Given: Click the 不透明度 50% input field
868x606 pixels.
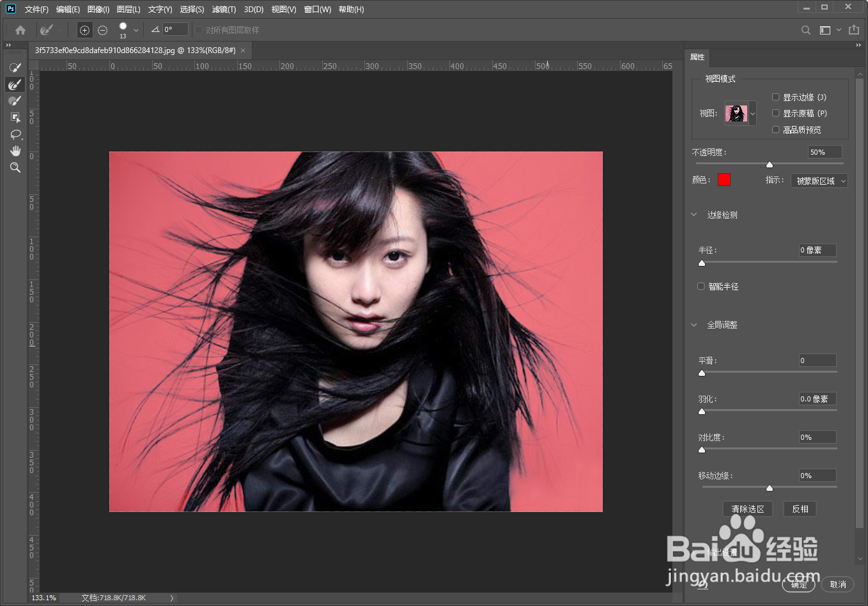Looking at the screenshot, I should click(x=825, y=152).
